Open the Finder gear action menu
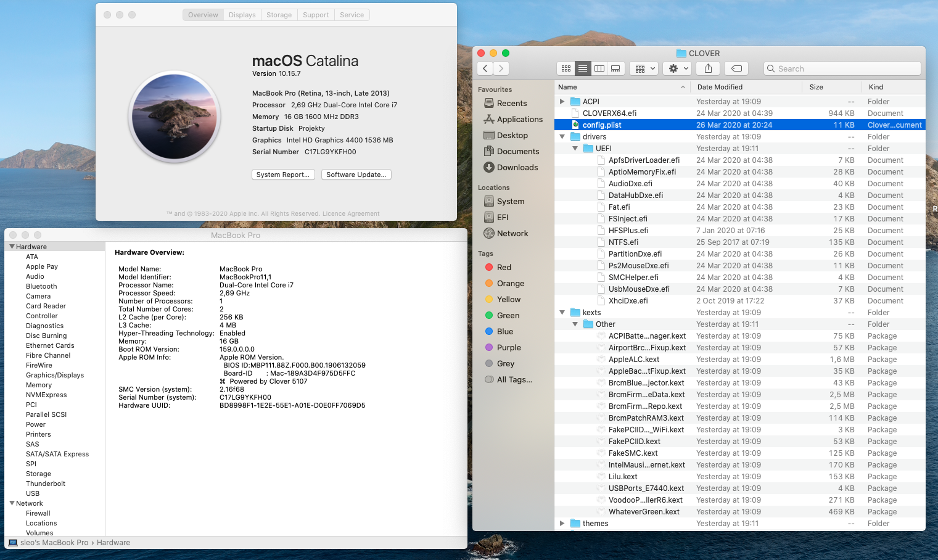This screenshot has height=560, width=938. point(678,68)
